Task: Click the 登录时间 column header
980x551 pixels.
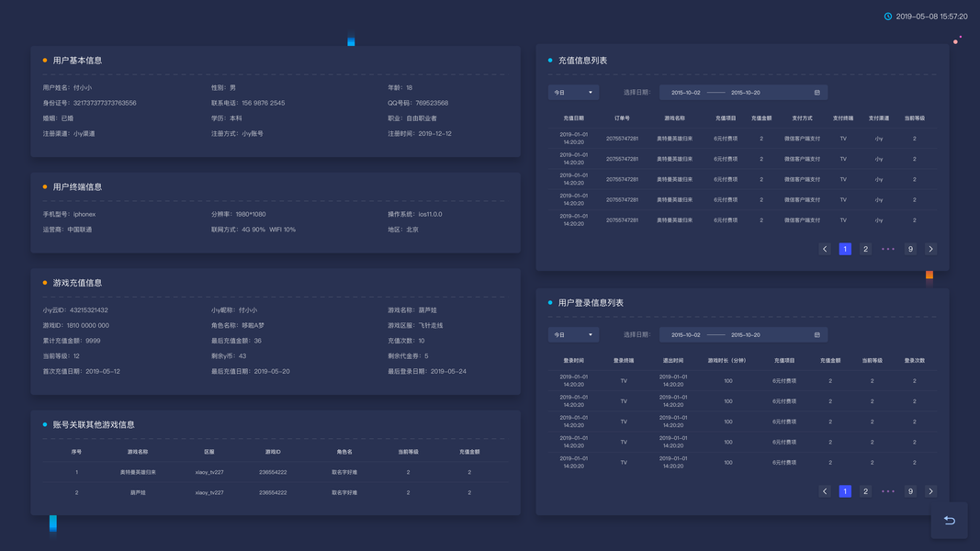Action: pyautogui.click(x=574, y=361)
